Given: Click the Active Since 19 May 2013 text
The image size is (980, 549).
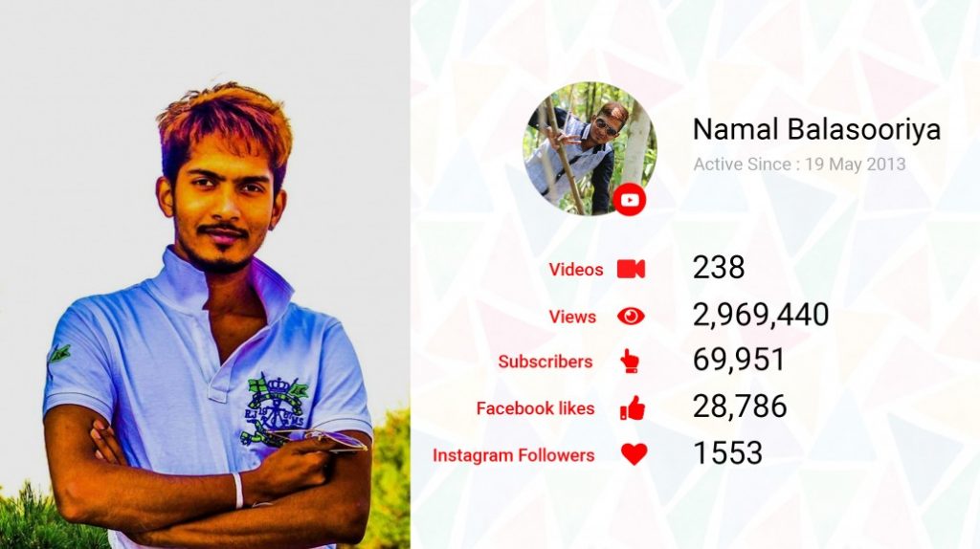Looking at the screenshot, I should pos(799,165).
